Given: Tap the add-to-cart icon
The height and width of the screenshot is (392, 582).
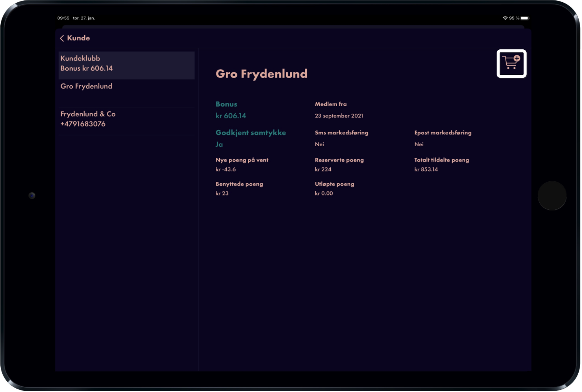Looking at the screenshot, I should [512, 64].
